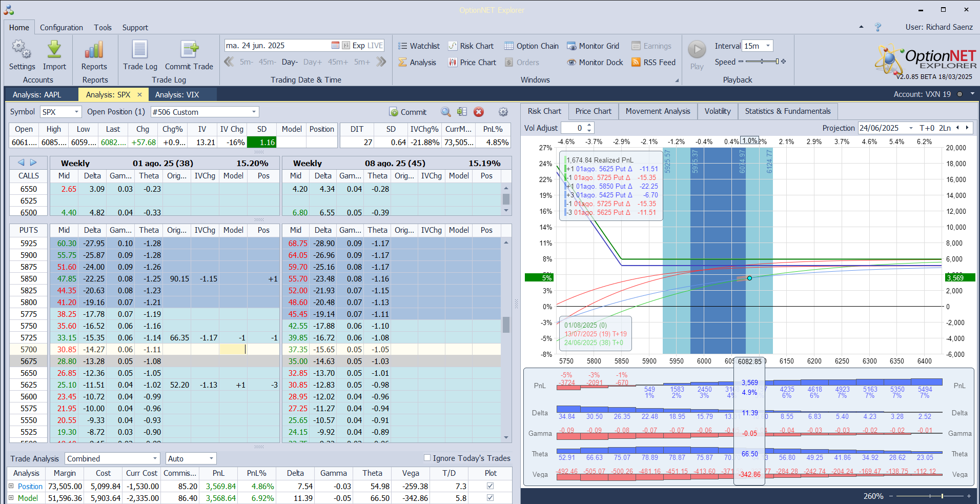Image resolution: width=980 pixels, height=504 pixels.
Task: Click the layout icon next to the magnifier
Action: coord(462,112)
